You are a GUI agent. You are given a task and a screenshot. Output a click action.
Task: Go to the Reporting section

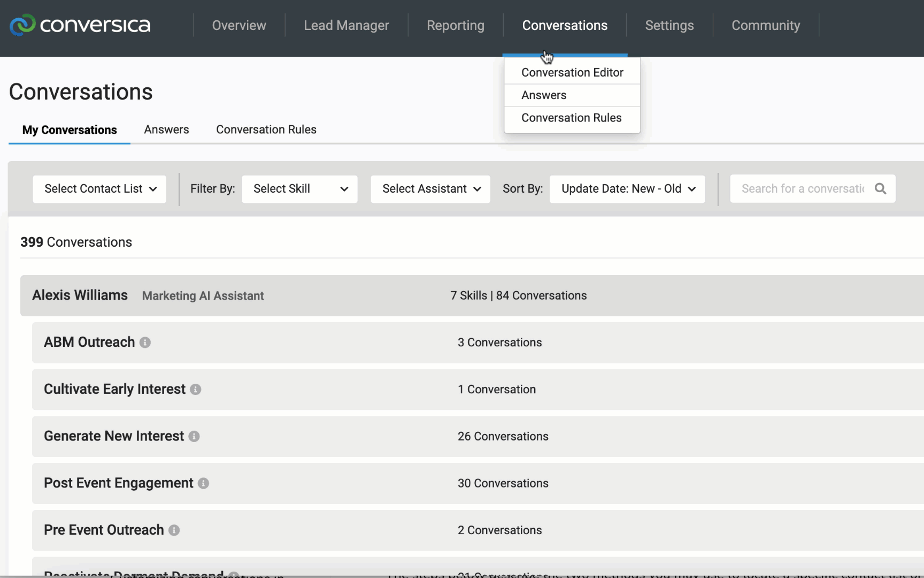coord(455,26)
